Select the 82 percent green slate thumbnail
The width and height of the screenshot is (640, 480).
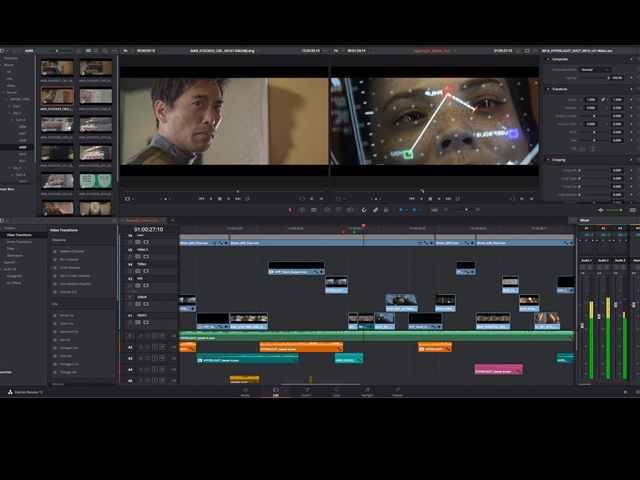tap(96, 181)
